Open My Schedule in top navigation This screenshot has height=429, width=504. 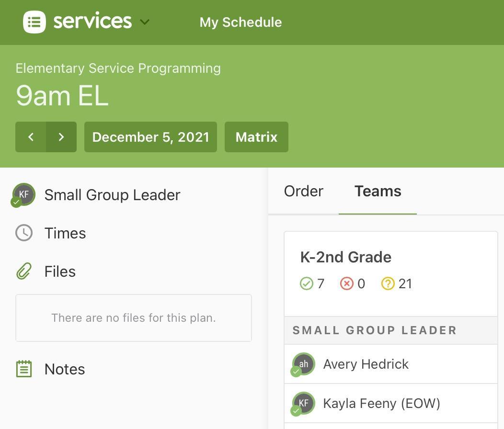[x=241, y=22]
